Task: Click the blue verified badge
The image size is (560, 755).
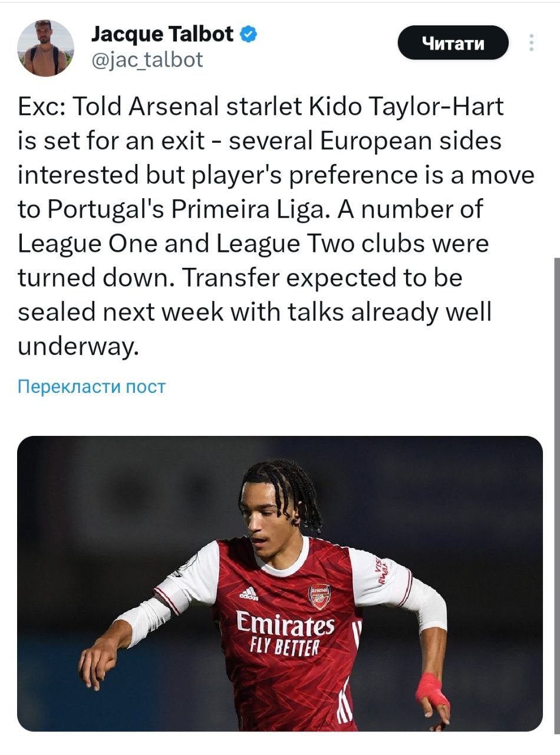Action: (249, 34)
